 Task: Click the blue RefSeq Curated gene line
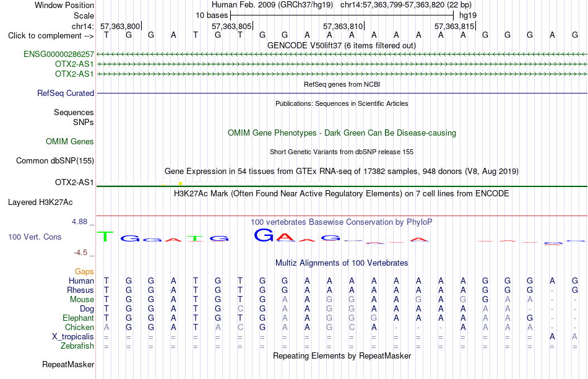coord(342,93)
